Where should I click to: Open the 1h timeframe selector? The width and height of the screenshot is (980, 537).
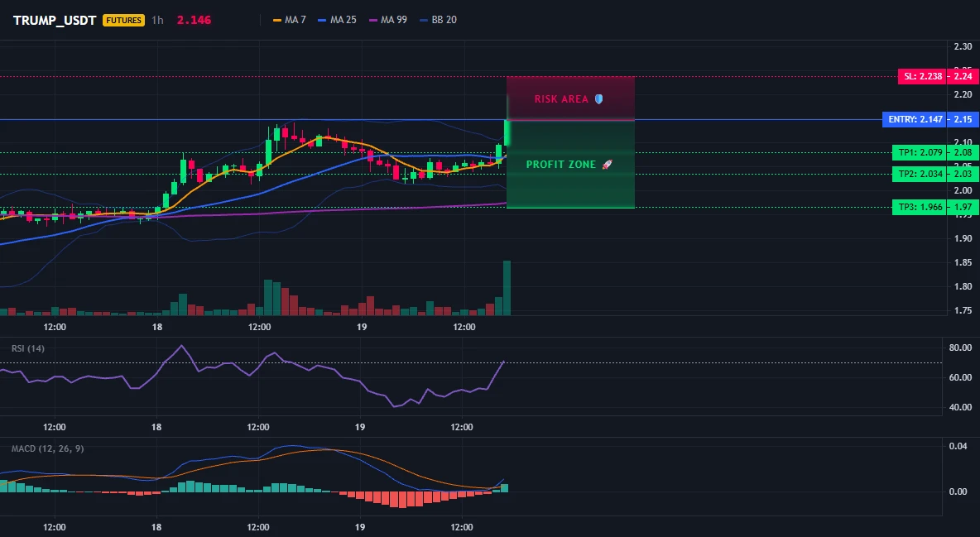(157, 20)
